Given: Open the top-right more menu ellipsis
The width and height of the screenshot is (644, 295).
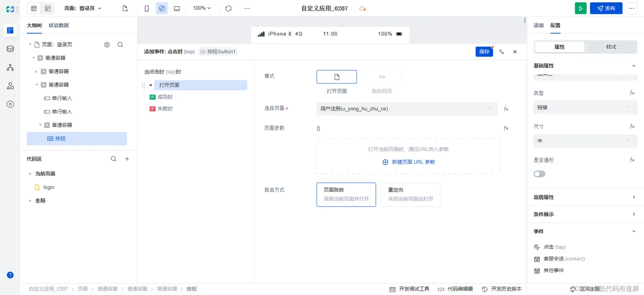Looking at the screenshot, I should click(x=631, y=8).
